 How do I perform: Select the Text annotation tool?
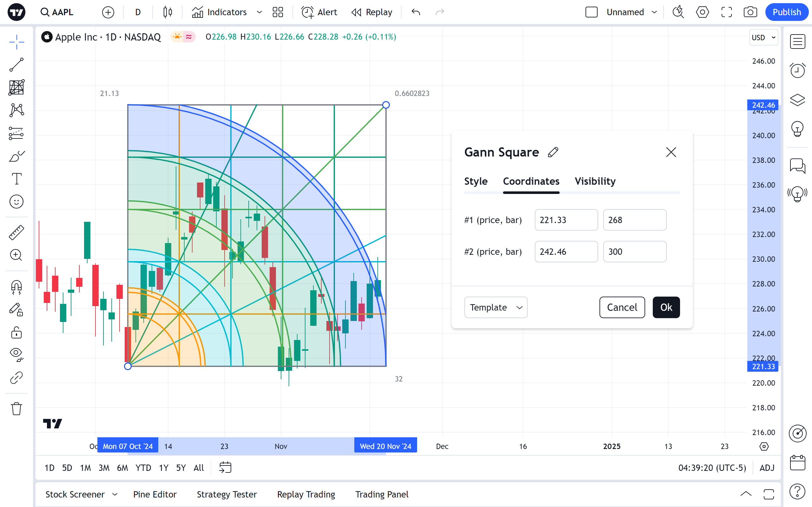16,179
